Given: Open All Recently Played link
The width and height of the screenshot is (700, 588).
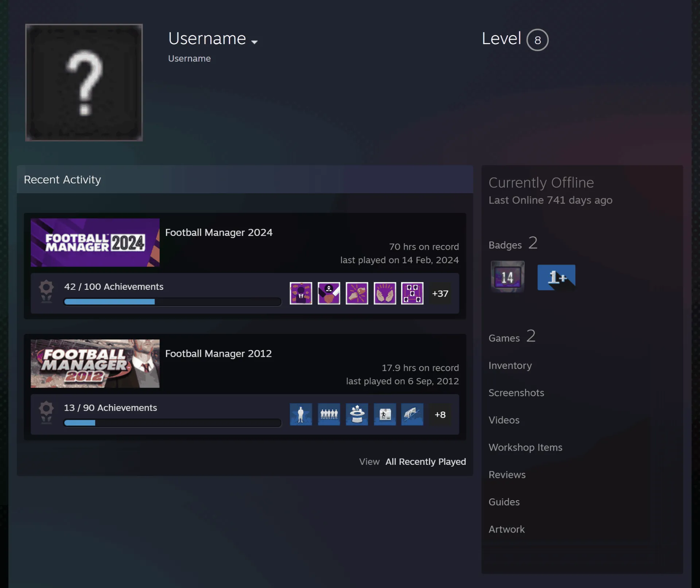Looking at the screenshot, I should click(425, 462).
